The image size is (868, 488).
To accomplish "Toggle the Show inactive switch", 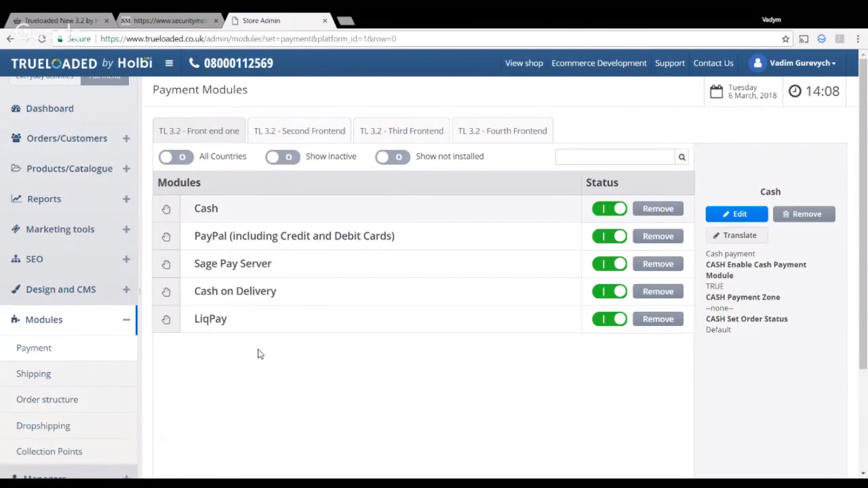I will point(283,157).
